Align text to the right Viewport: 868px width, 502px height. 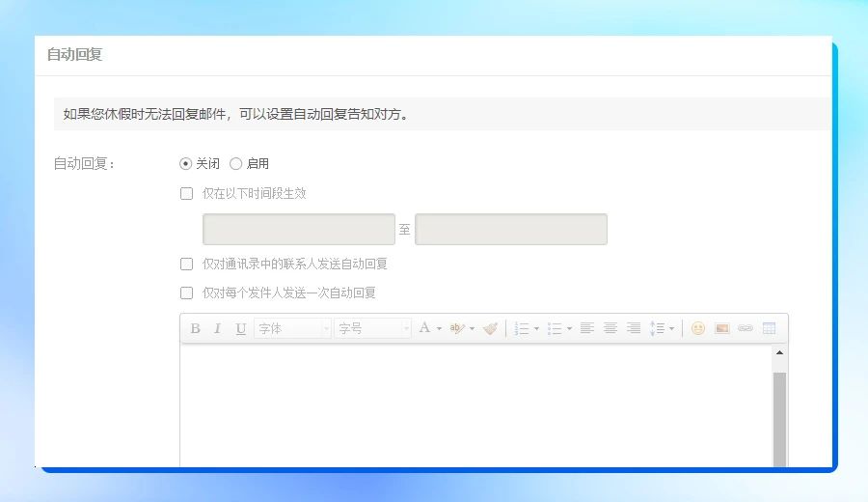[633, 328]
